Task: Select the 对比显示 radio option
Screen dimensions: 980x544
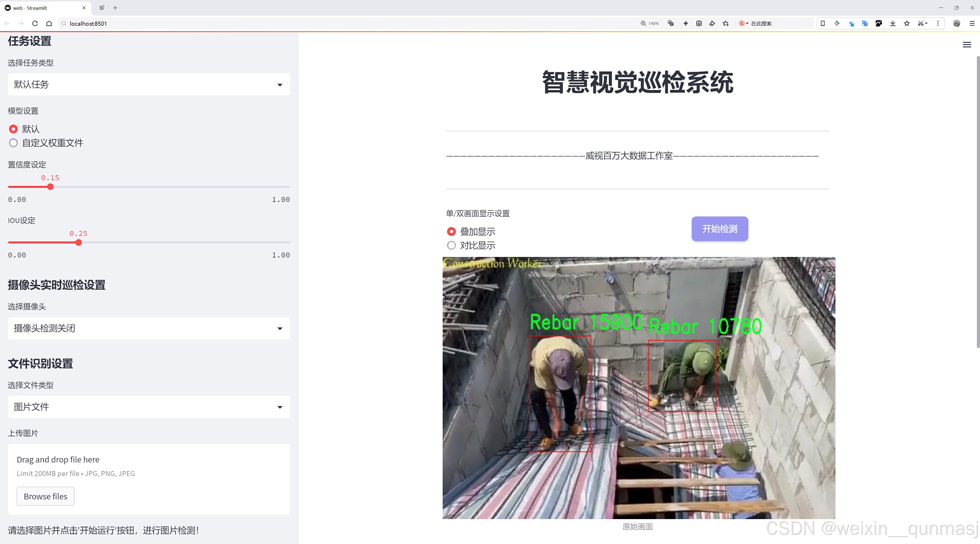Action: pos(451,245)
